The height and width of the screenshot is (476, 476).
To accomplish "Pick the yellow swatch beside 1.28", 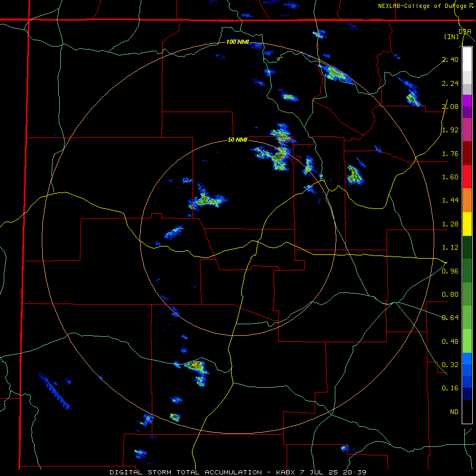I will click(x=467, y=224).
